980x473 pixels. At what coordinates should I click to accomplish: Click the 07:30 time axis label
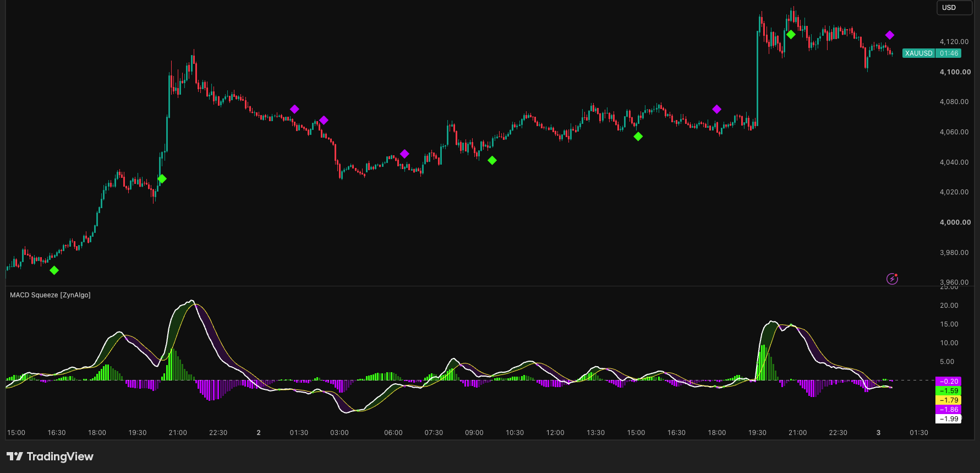[434, 433]
